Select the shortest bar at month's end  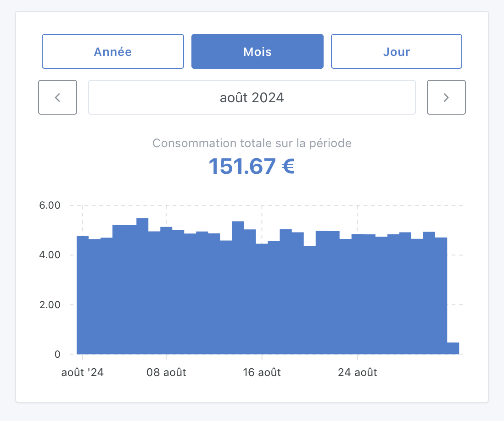[453, 348]
